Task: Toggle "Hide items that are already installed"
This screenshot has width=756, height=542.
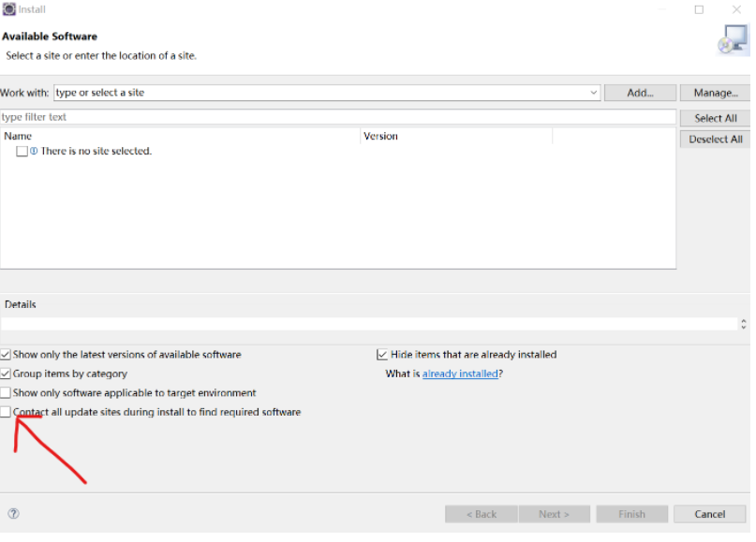Action: (382, 355)
